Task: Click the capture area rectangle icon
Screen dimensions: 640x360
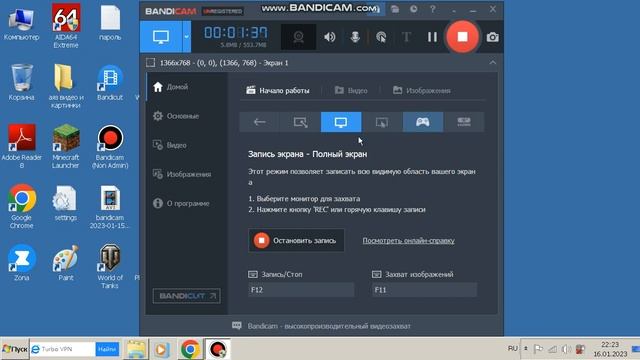Action: tap(151, 63)
